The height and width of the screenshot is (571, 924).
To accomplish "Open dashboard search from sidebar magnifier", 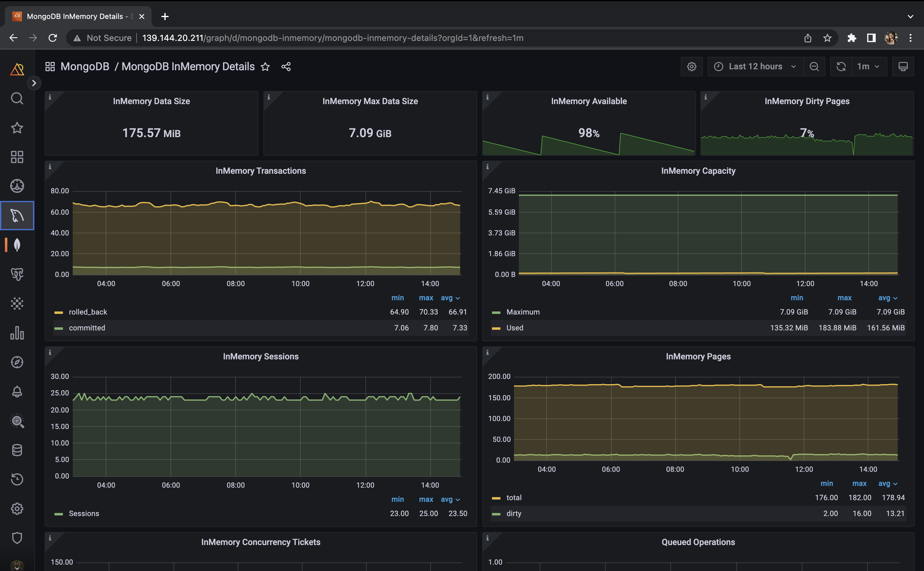I will coord(17,99).
